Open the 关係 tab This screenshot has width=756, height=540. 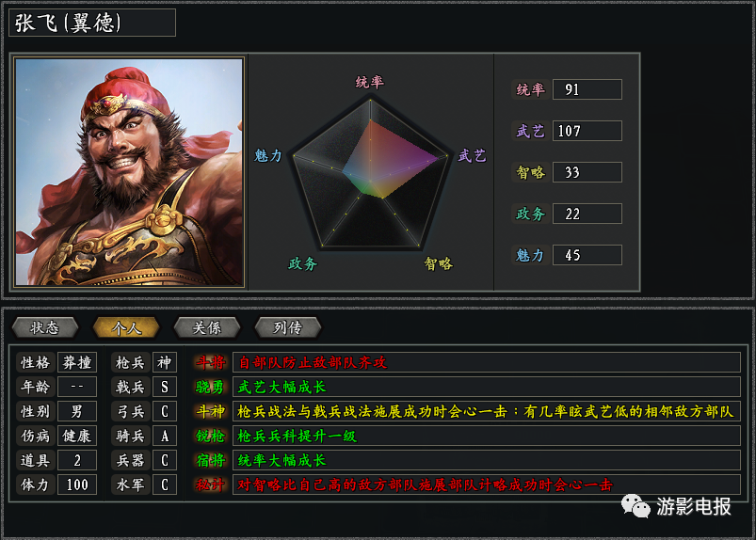pos(207,327)
